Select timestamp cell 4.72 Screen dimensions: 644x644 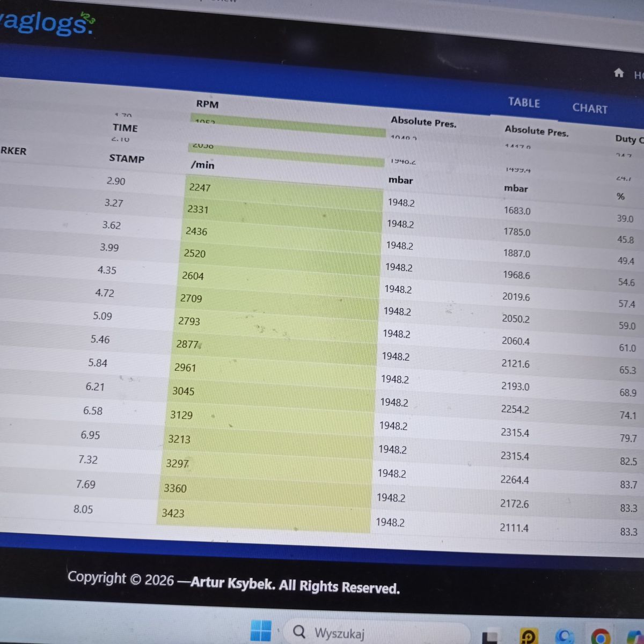point(105,293)
